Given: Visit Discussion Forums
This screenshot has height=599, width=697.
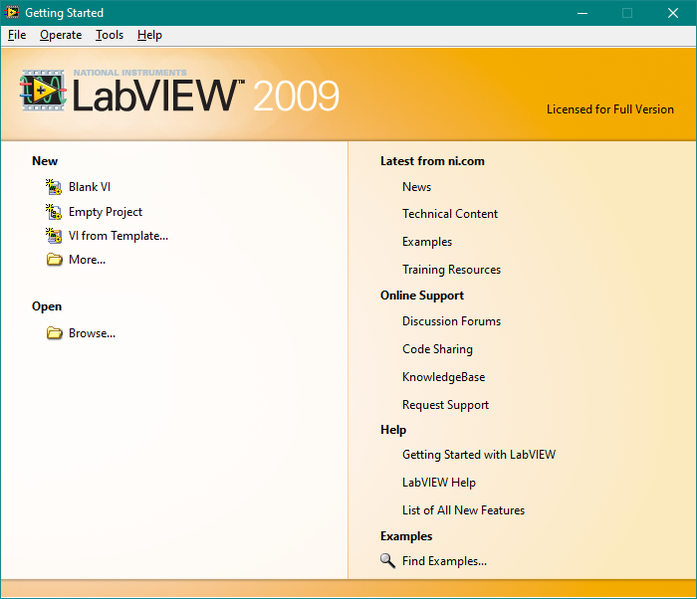Looking at the screenshot, I should (x=451, y=321).
